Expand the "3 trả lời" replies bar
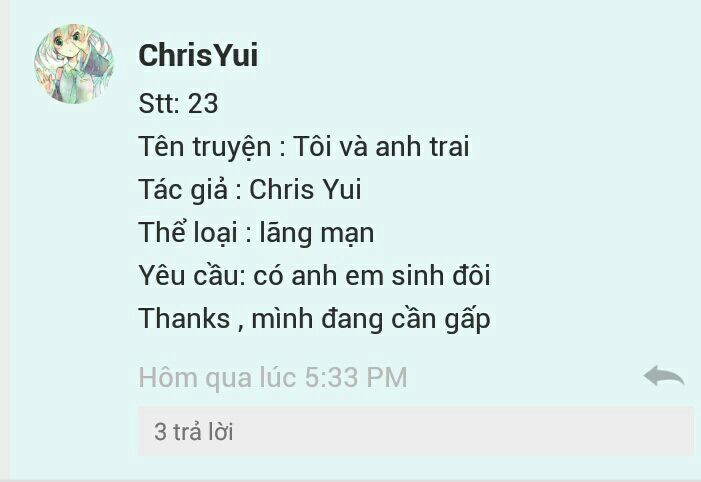The image size is (701, 482). (416, 431)
